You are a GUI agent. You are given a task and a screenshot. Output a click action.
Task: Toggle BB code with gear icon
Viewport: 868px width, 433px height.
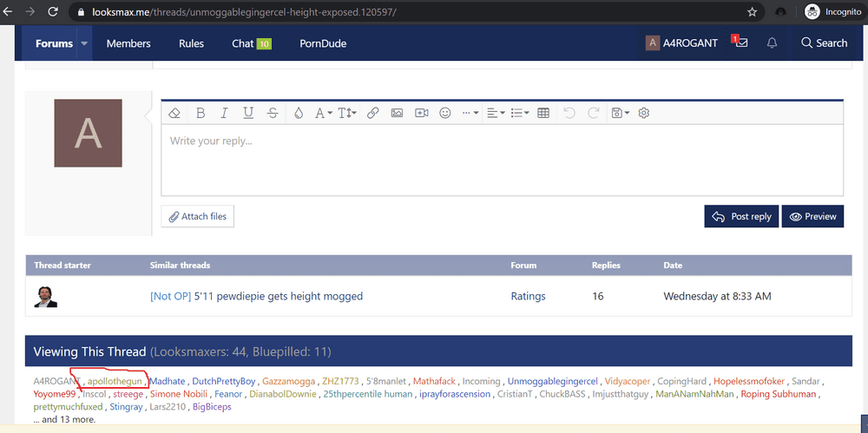[644, 113]
